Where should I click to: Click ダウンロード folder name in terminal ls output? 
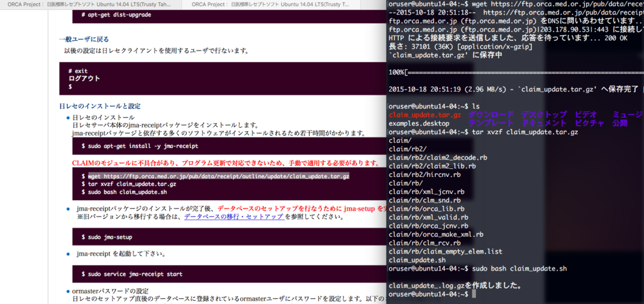tap(491, 115)
